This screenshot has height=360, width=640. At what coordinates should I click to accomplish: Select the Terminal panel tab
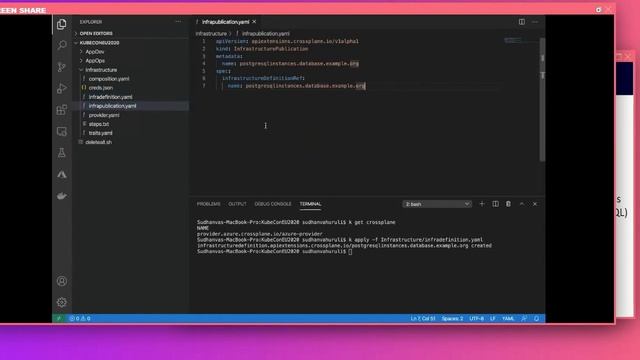pyautogui.click(x=310, y=204)
